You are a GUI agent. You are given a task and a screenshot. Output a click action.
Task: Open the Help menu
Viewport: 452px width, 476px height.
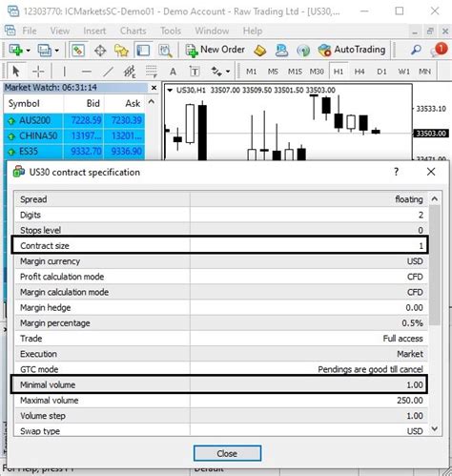pyautogui.click(x=253, y=31)
